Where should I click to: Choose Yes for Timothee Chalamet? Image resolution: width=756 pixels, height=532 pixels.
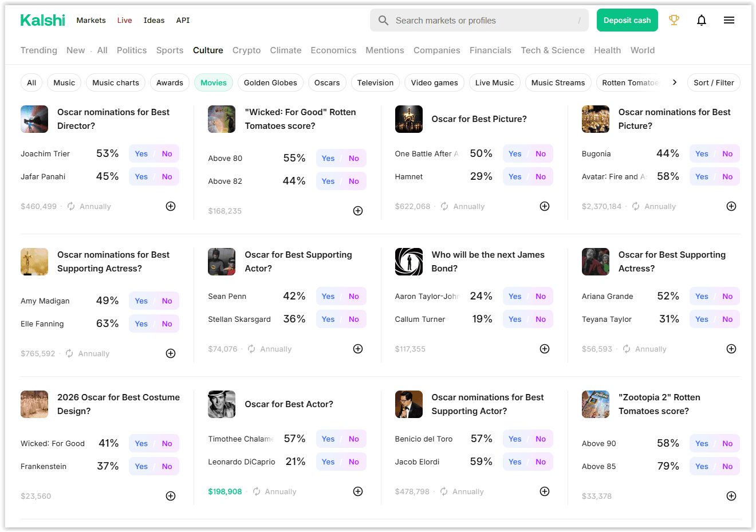328,439
